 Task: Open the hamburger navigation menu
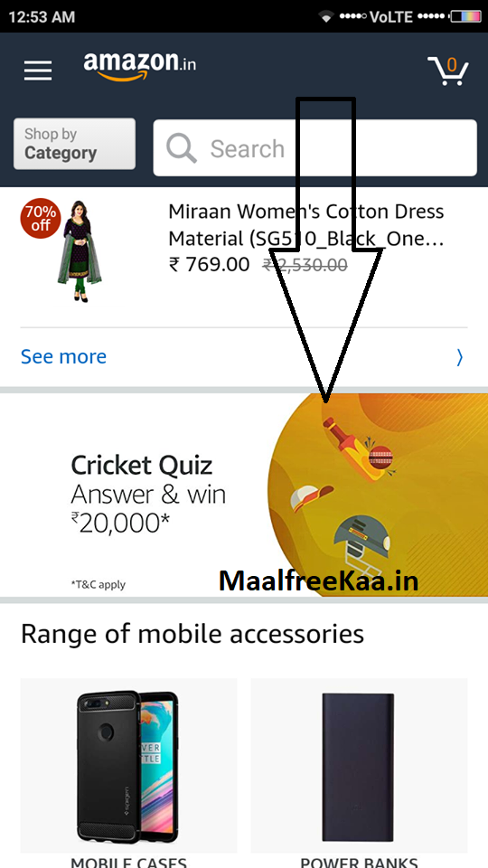(38, 71)
